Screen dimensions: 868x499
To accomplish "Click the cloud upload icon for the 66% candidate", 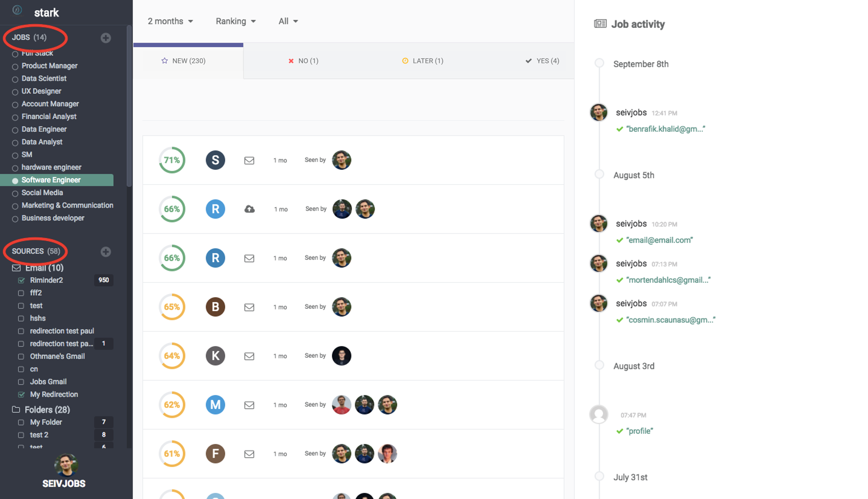I will click(x=250, y=209).
